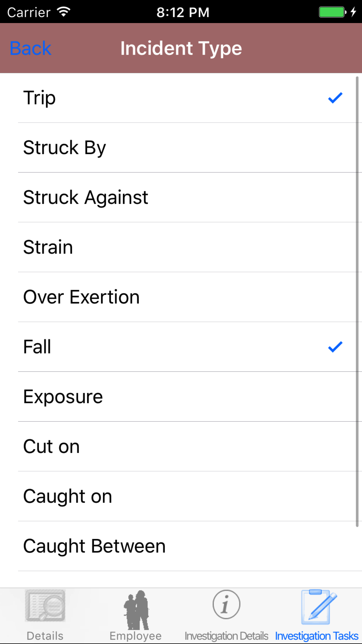This screenshot has height=644, width=362.
Task: Uncheck the Fall checkmark
Action: pos(335,347)
